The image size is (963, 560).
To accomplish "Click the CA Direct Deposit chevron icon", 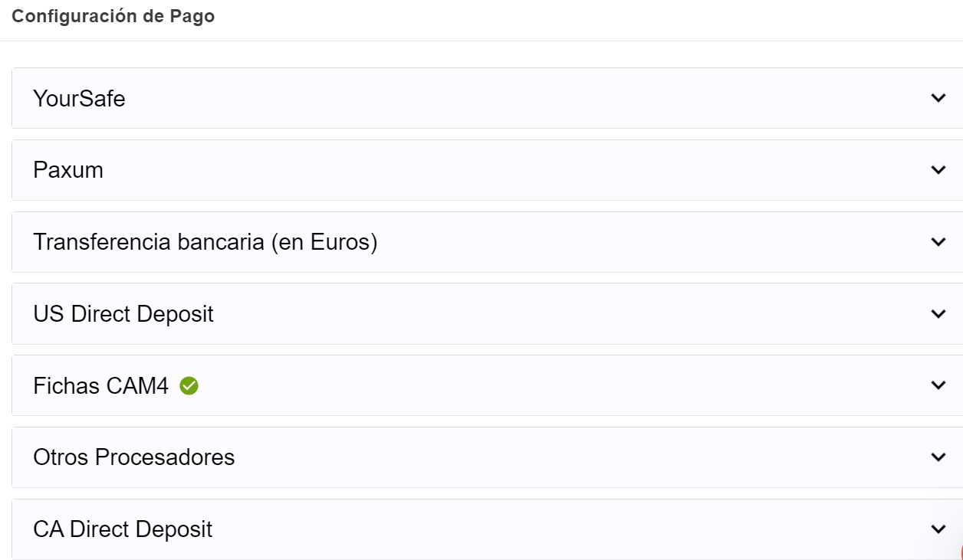I will click(938, 529).
